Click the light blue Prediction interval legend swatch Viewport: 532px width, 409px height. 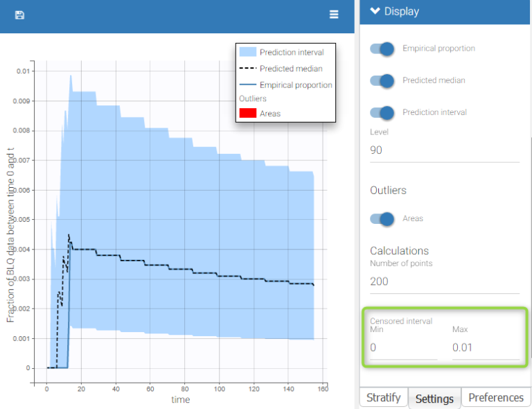click(247, 52)
